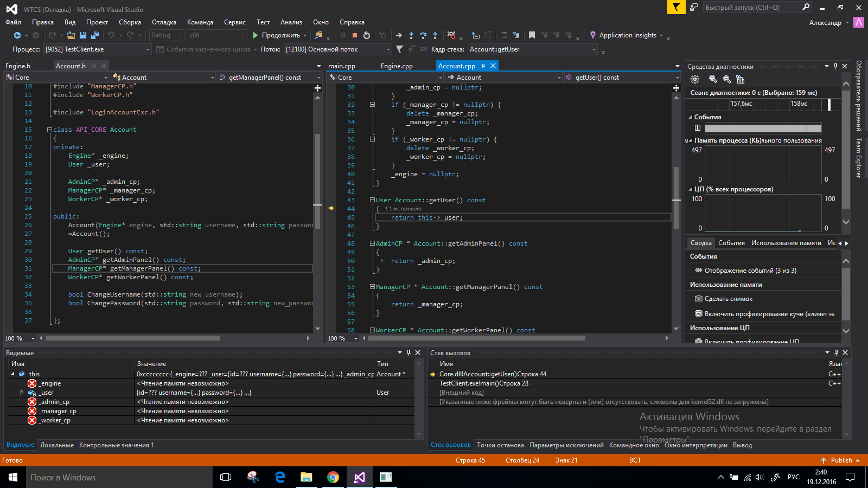
Task: Click the Edge browser taskbar icon
Action: coord(280,477)
